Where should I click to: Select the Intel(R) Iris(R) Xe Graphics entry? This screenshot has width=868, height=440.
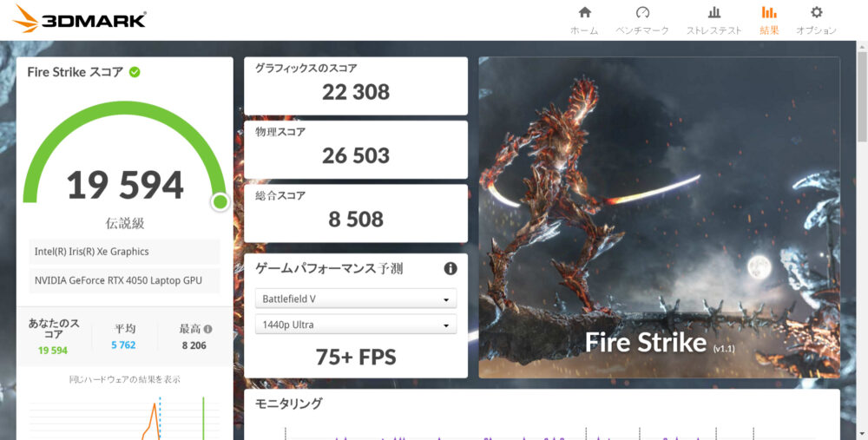124,252
